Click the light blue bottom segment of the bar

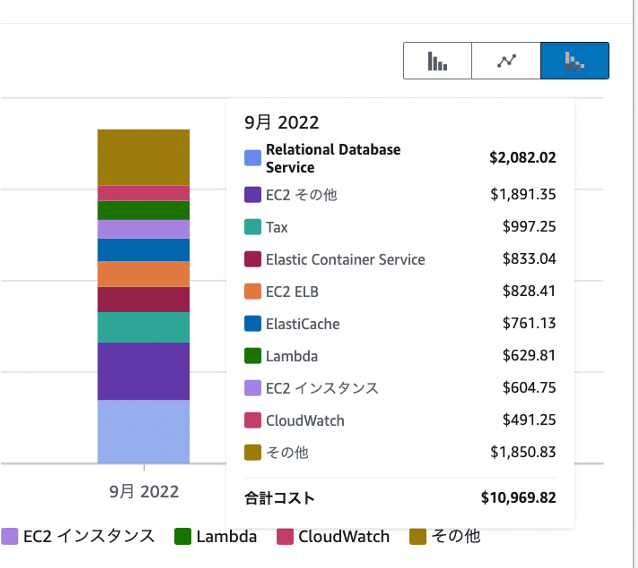pyautogui.click(x=143, y=431)
